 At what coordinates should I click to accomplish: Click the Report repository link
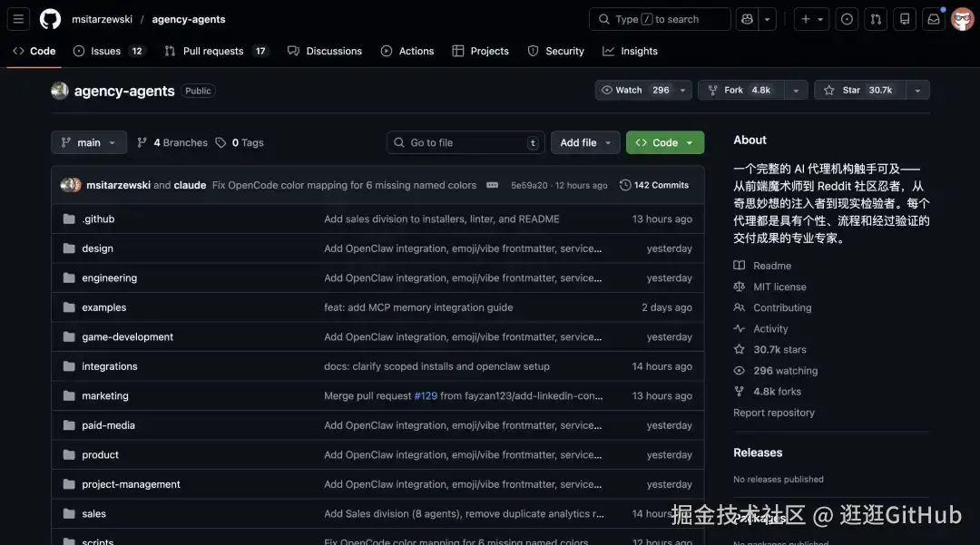coord(774,413)
